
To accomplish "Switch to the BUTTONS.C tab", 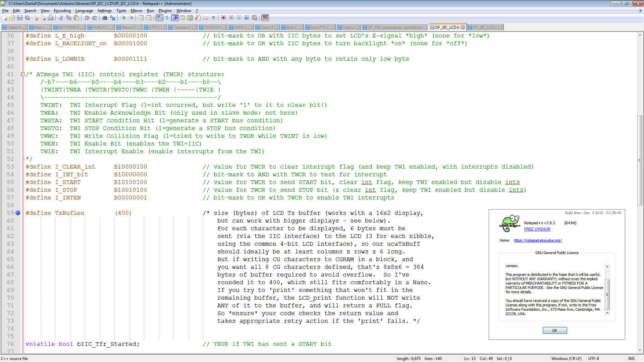I will (69, 27).
